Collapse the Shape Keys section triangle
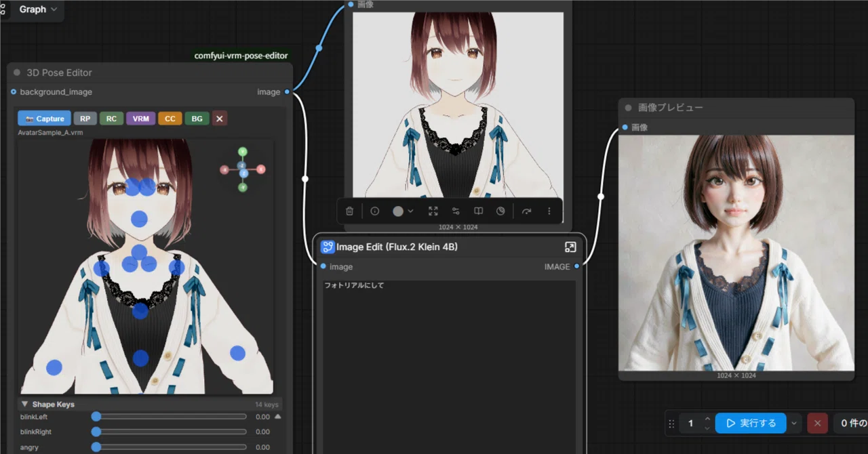 (x=24, y=404)
